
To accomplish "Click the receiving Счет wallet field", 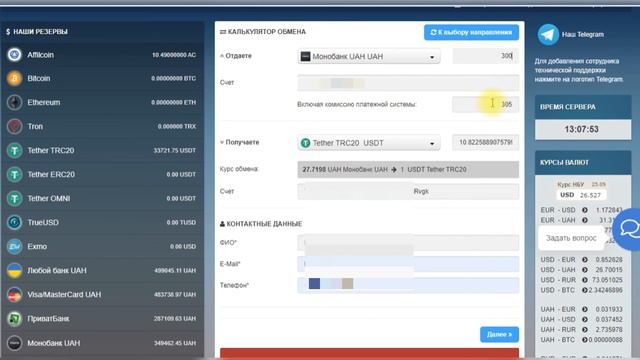I will 408,191.
